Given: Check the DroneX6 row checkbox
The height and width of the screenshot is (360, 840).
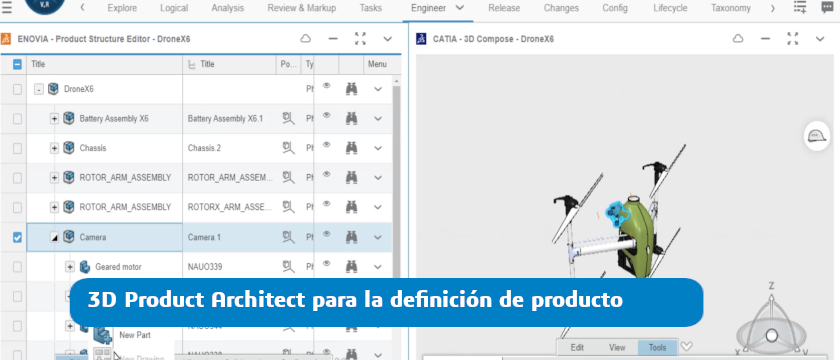Looking at the screenshot, I should point(17,89).
